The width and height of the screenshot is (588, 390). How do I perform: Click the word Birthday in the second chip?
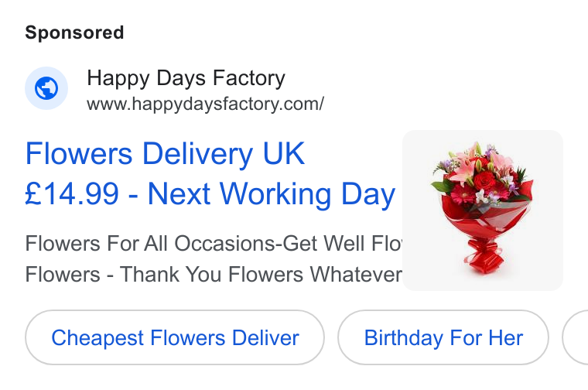tap(404, 338)
